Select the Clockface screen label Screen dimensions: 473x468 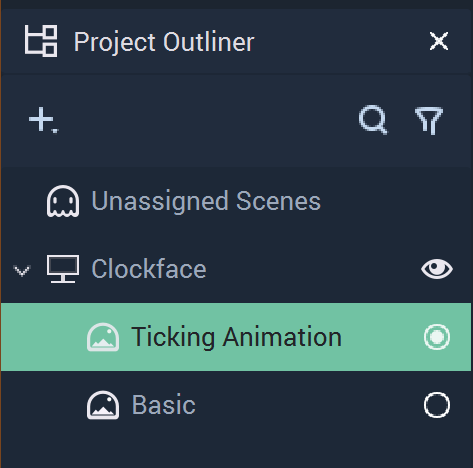(x=149, y=269)
